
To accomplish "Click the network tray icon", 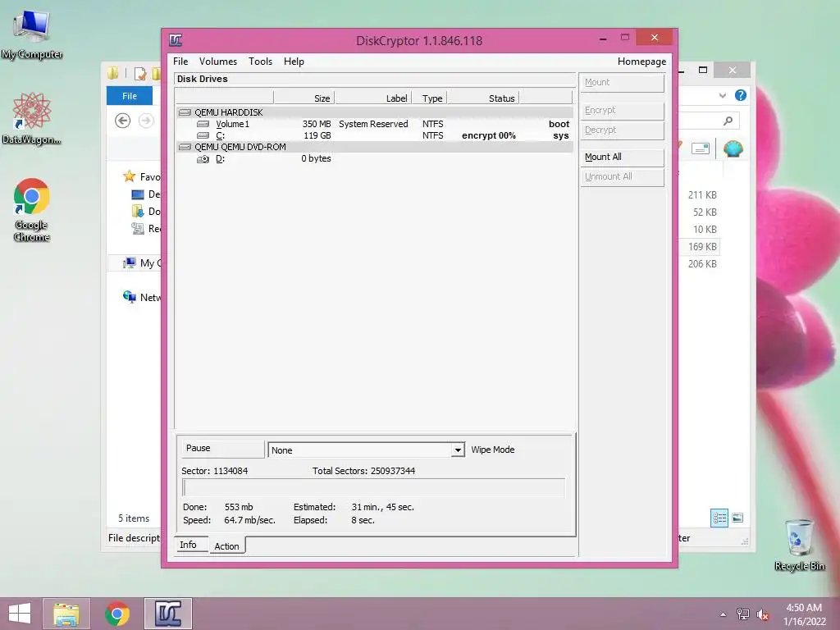I will (x=742, y=614).
